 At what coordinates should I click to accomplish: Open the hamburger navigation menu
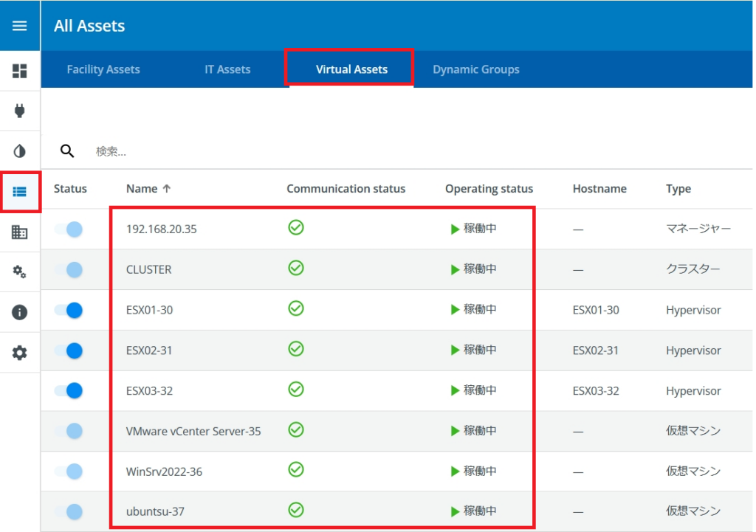coord(20,24)
